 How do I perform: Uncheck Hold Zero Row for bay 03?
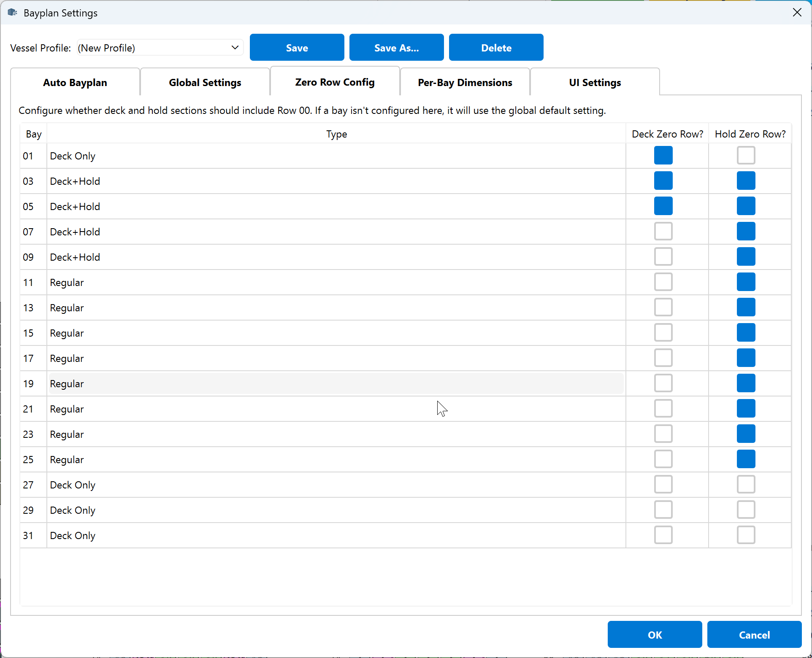tap(746, 181)
